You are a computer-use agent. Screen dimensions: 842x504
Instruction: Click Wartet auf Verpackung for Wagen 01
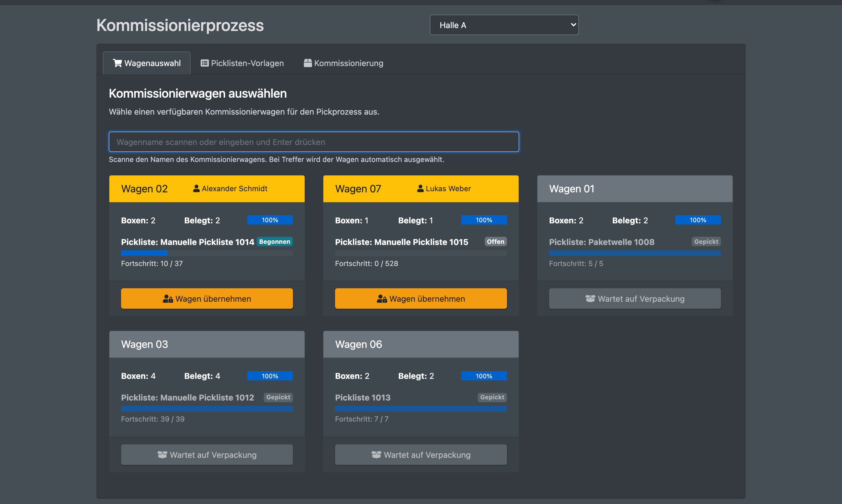coord(635,298)
